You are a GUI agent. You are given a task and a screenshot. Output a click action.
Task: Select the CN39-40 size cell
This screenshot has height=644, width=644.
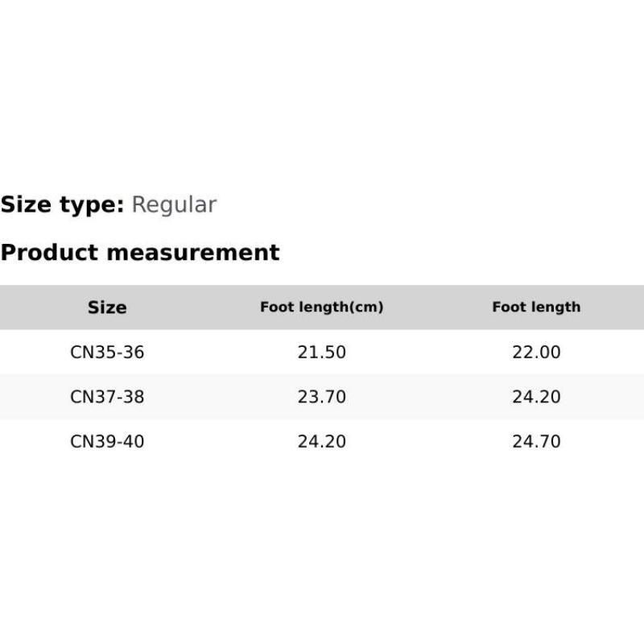pos(107,441)
